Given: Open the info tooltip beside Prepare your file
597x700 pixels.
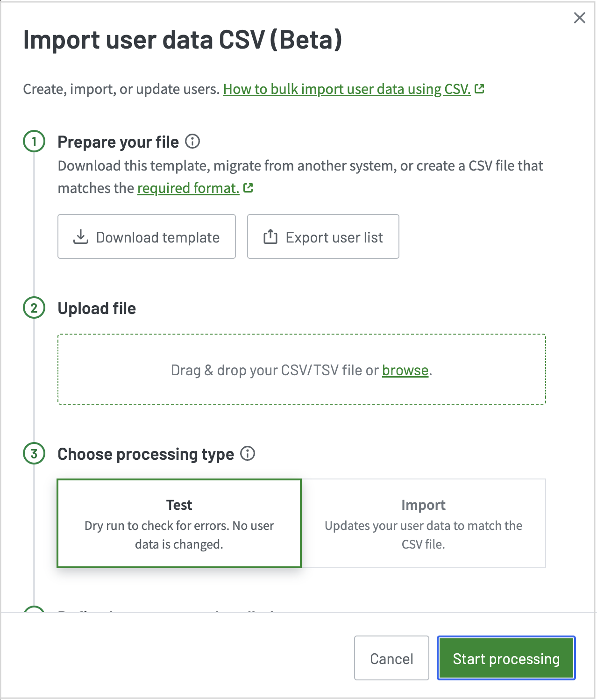Looking at the screenshot, I should tap(193, 142).
